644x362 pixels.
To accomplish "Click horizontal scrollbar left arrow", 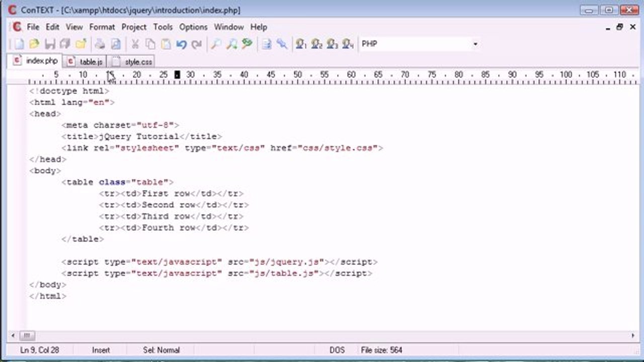I will pyautogui.click(x=13, y=335).
